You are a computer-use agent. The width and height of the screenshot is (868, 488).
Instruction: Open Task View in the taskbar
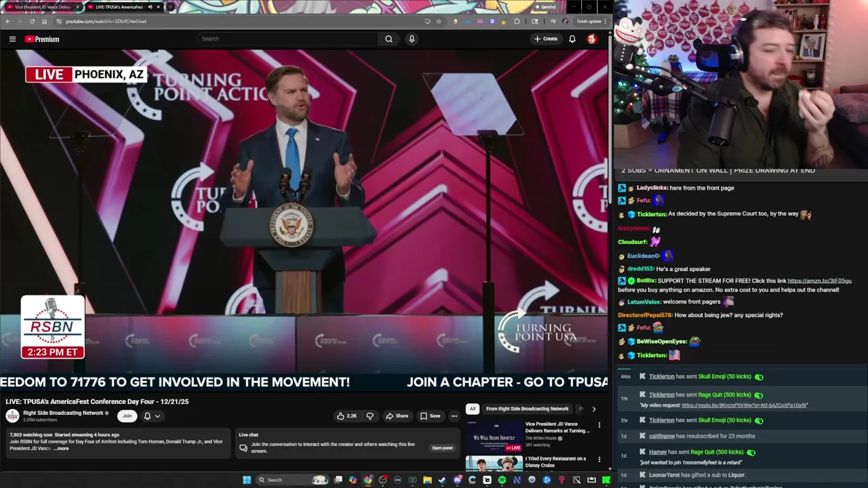coord(338,480)
